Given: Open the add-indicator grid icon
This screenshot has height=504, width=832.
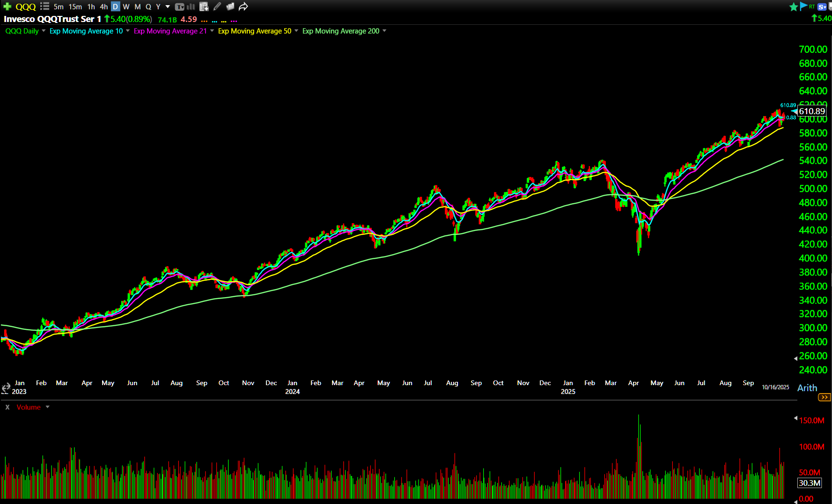Looking at the screenshot, I should pos(204,7).
